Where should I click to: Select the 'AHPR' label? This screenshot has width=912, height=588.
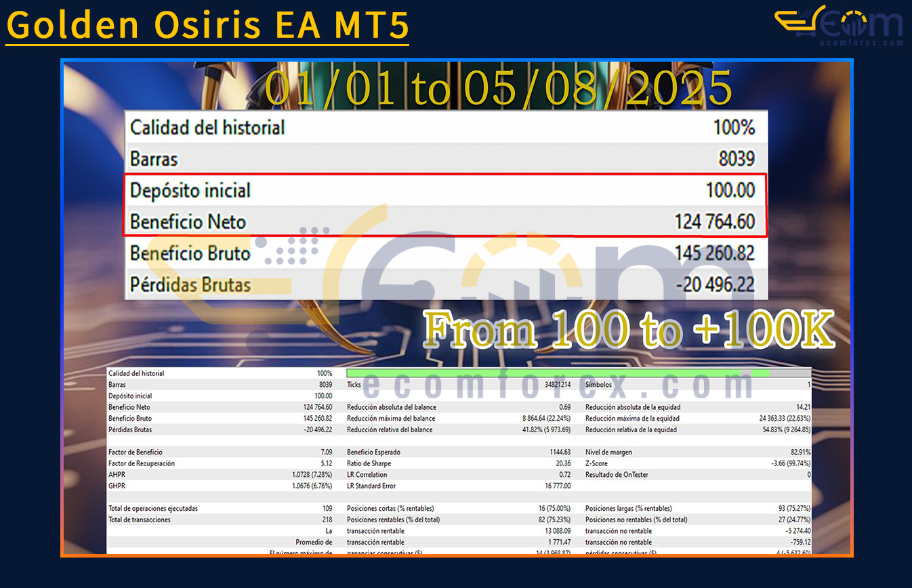pyautogui.click(x=117, y=475)
